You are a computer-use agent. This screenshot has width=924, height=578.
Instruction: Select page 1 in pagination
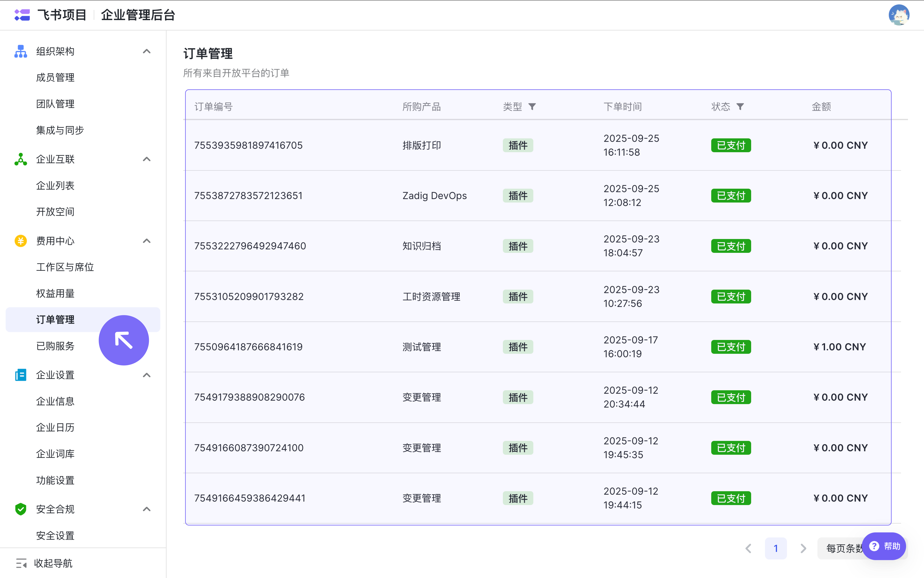tap(776, 549)
